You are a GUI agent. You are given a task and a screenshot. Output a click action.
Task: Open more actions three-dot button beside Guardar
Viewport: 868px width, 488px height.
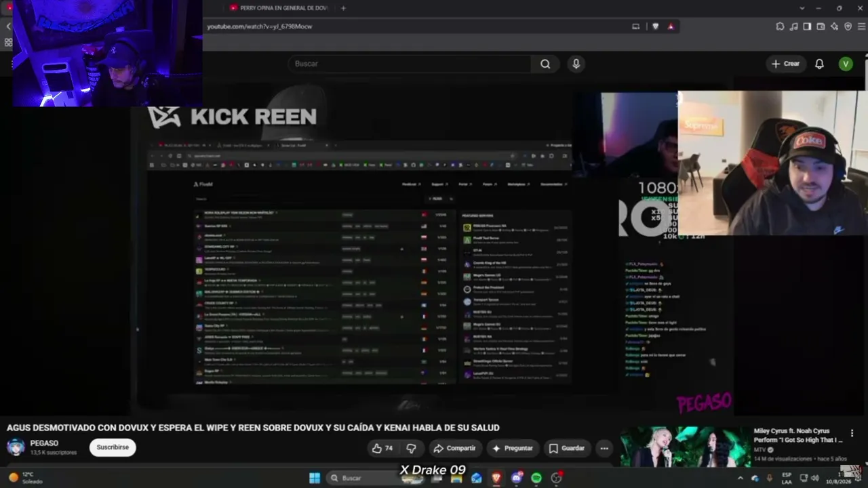coord(604,448)
